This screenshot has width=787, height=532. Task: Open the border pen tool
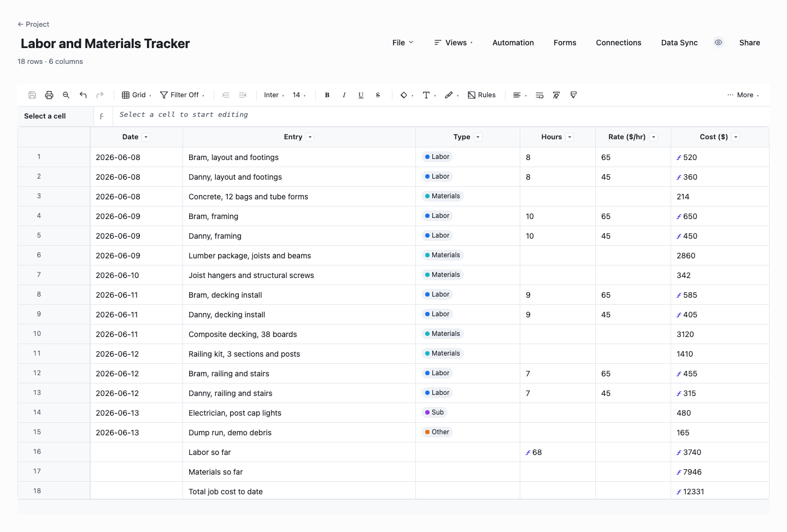[451, 95]
